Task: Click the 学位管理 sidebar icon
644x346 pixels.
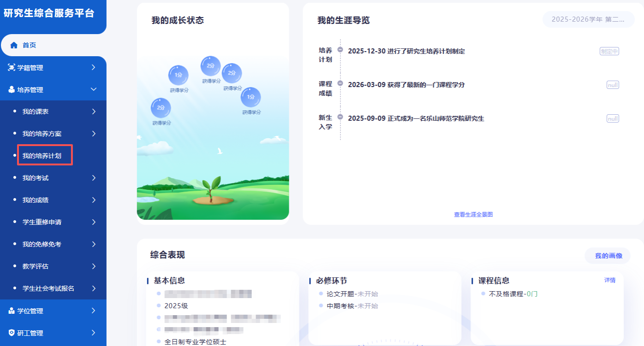Action: (x=12, y=311)
